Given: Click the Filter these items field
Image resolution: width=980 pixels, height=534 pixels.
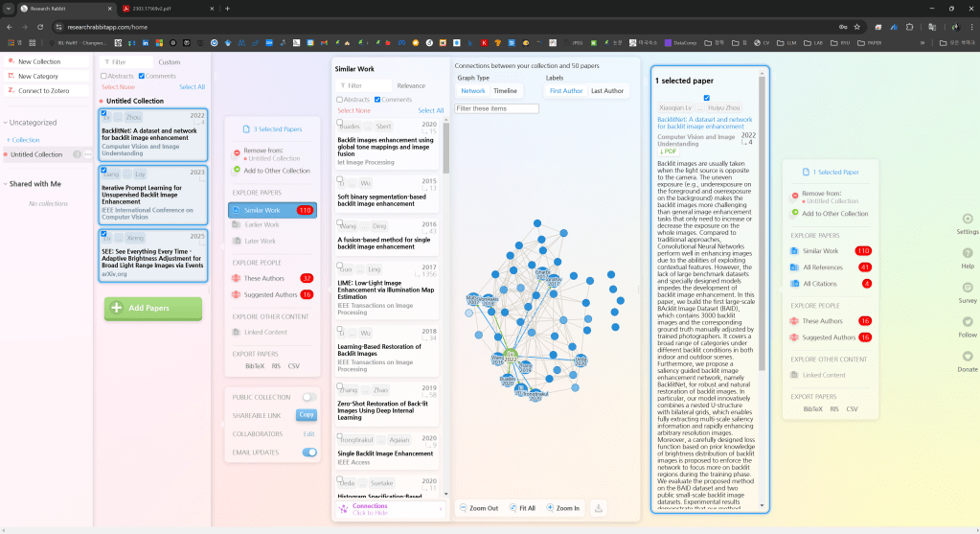Looking at the screenshot, I should pyautogui.click(x=496, y=108).
